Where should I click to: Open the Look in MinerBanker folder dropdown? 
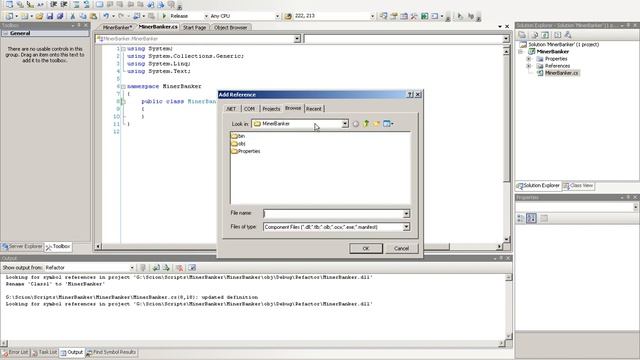pyautogui.click(x=300, y=124)
